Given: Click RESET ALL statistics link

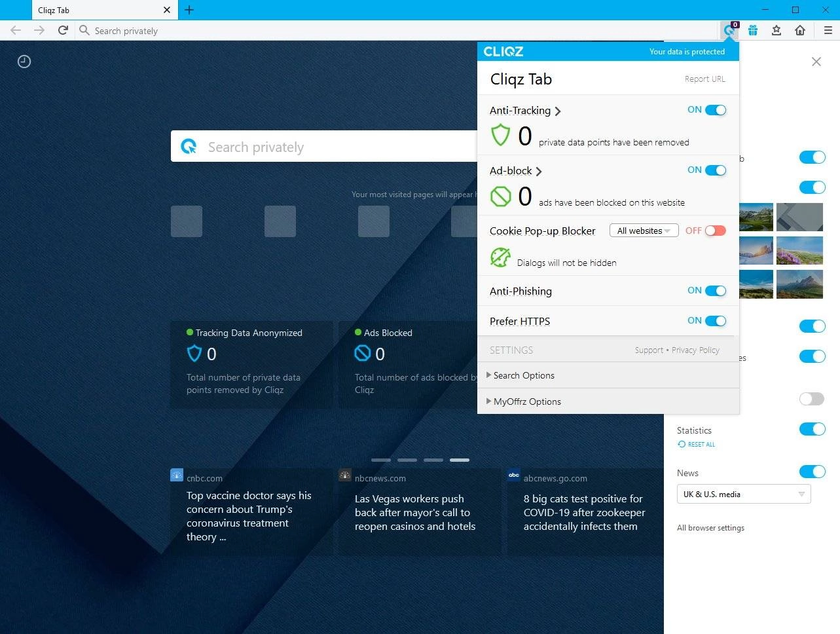Looking at the screenshot, I should coord(697,444).
